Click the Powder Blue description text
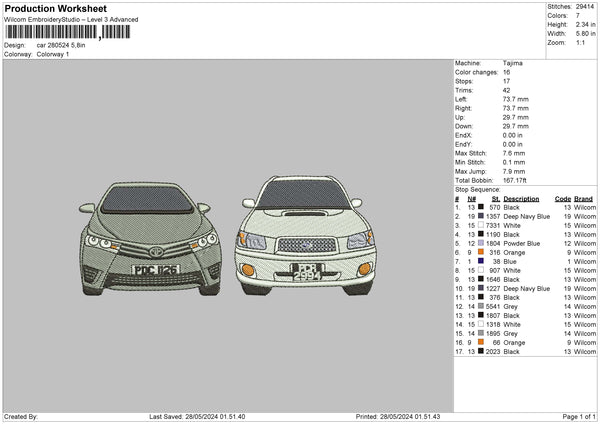 [522, 243]
